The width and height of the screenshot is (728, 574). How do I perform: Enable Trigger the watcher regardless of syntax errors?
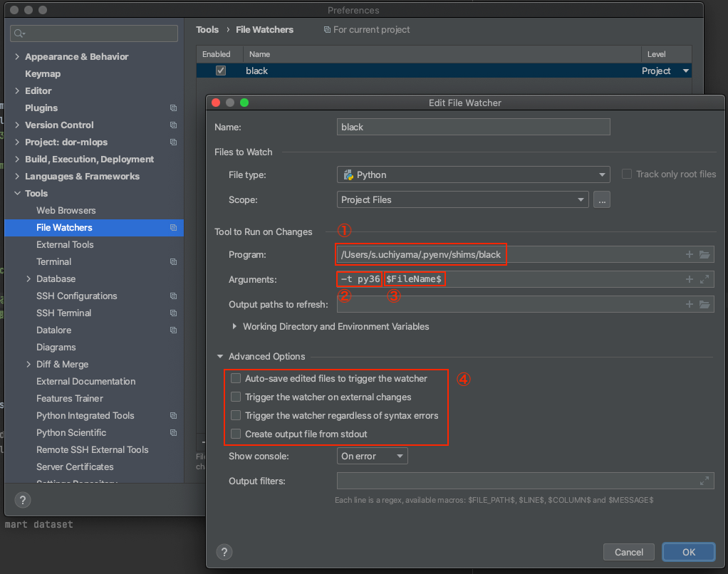(x=236, y=415)
